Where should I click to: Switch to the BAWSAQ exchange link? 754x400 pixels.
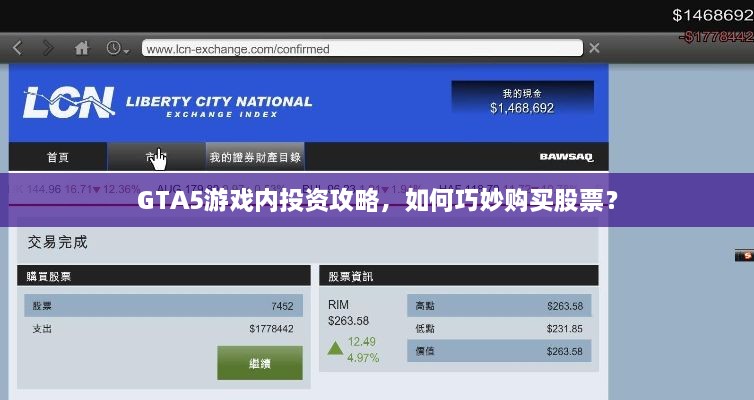566,157
